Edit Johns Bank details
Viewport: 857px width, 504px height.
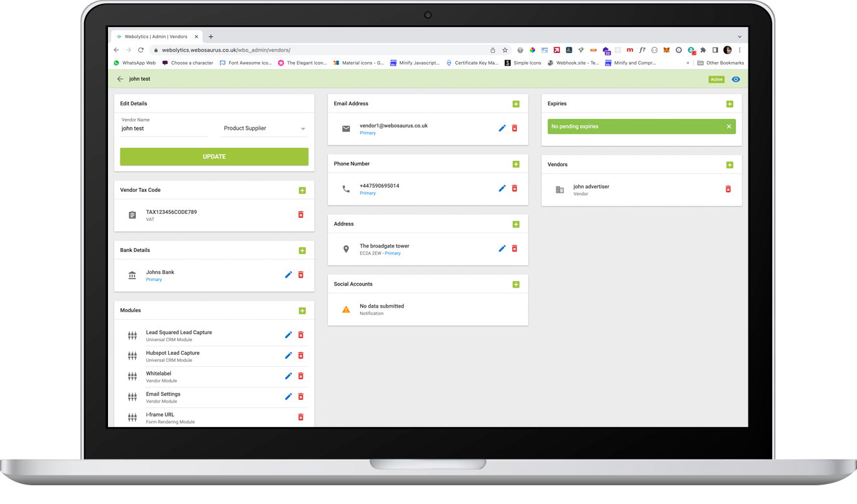point(288,275)
